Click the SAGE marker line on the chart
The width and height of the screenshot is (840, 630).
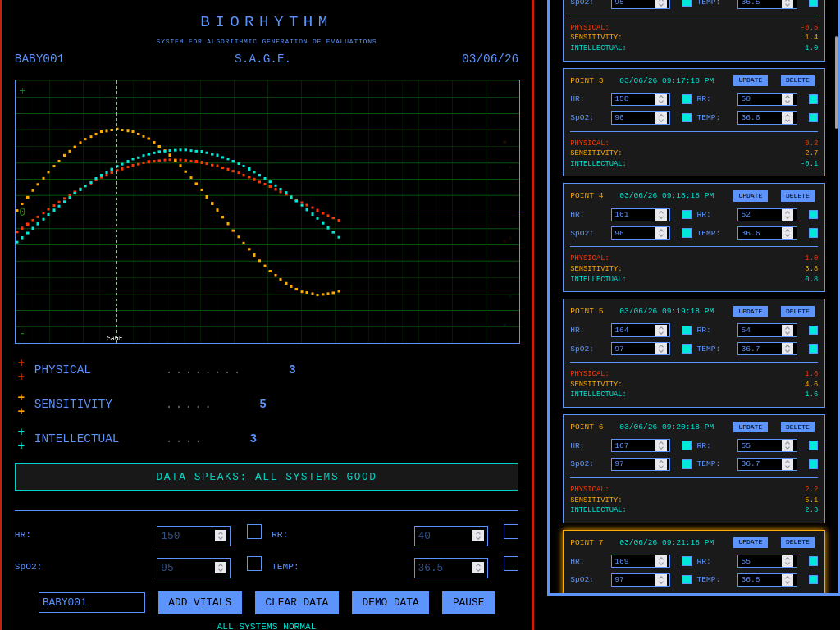(117, 205)
